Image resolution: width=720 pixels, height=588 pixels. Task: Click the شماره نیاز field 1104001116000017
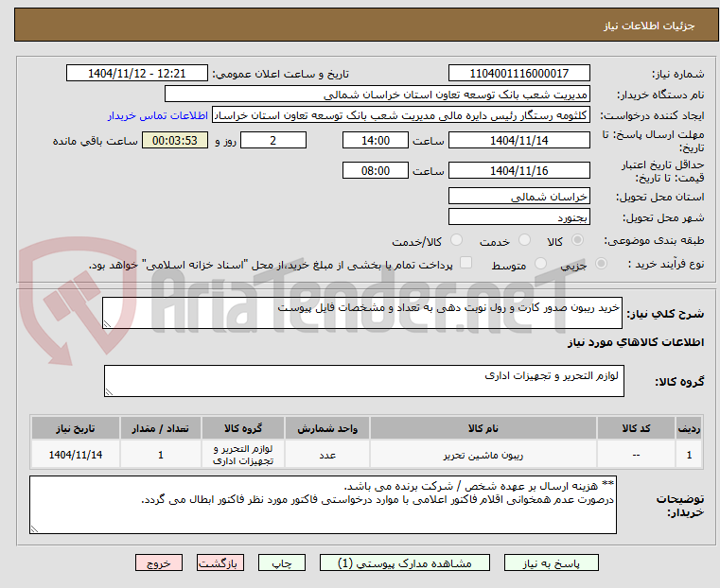518,74
